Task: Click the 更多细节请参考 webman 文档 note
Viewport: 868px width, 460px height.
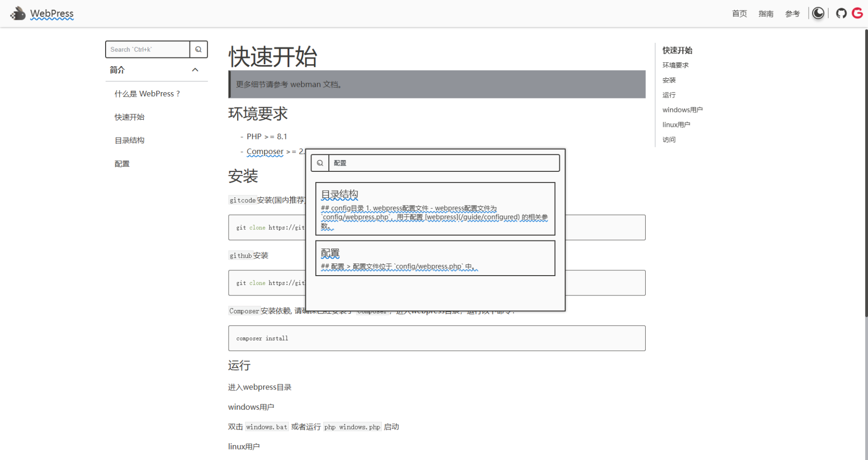Action: pyautogui.click(x=437, y=84)
